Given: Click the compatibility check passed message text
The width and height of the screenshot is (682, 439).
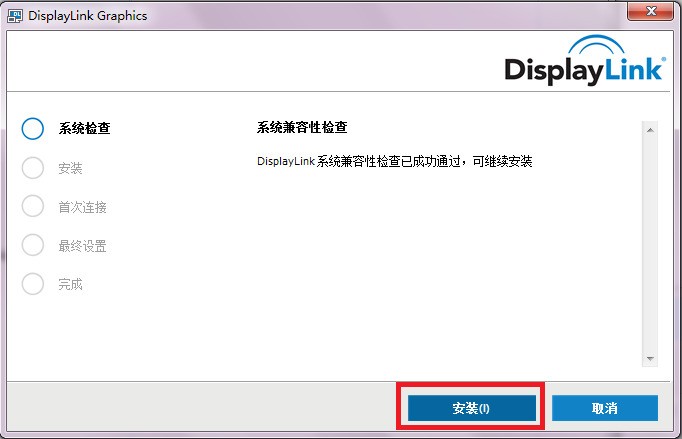Looking at the screenshot, I should click(394, 161).
